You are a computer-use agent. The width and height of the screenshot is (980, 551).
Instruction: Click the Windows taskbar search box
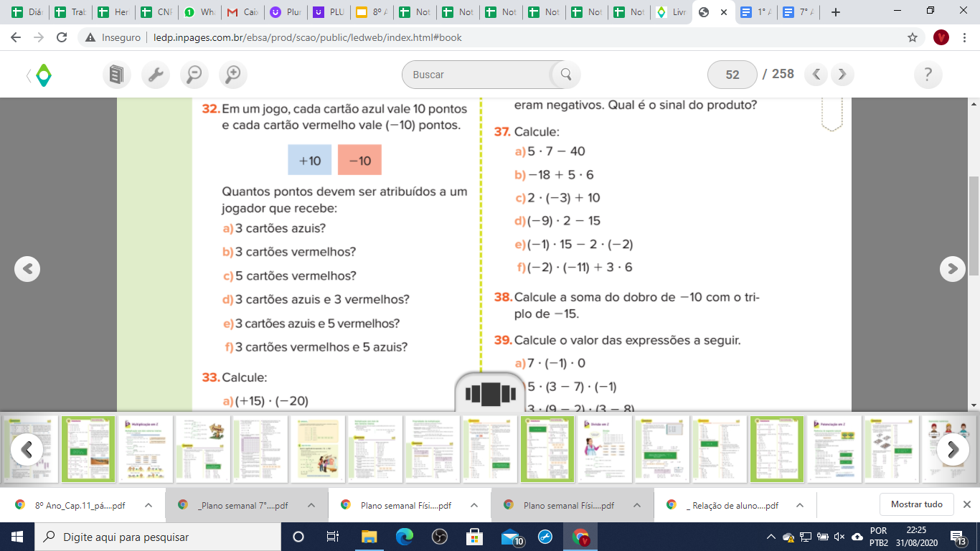(x=157, y=537)
